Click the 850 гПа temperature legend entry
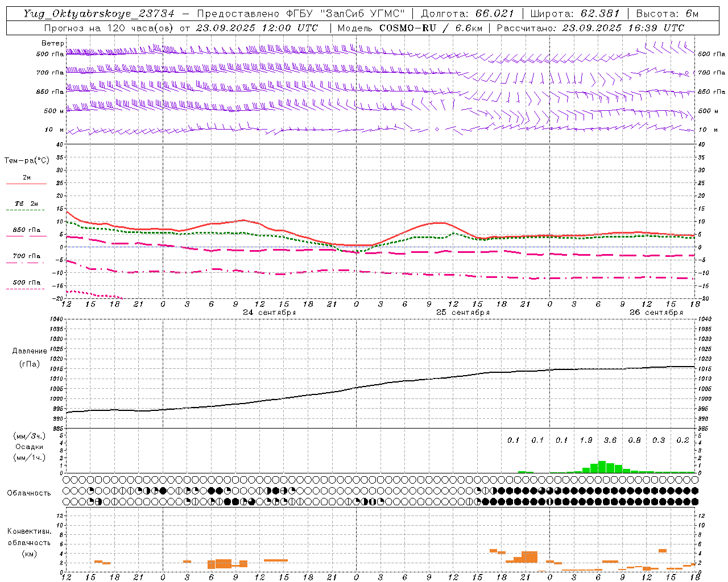The image size is (728, 582). 26,230
